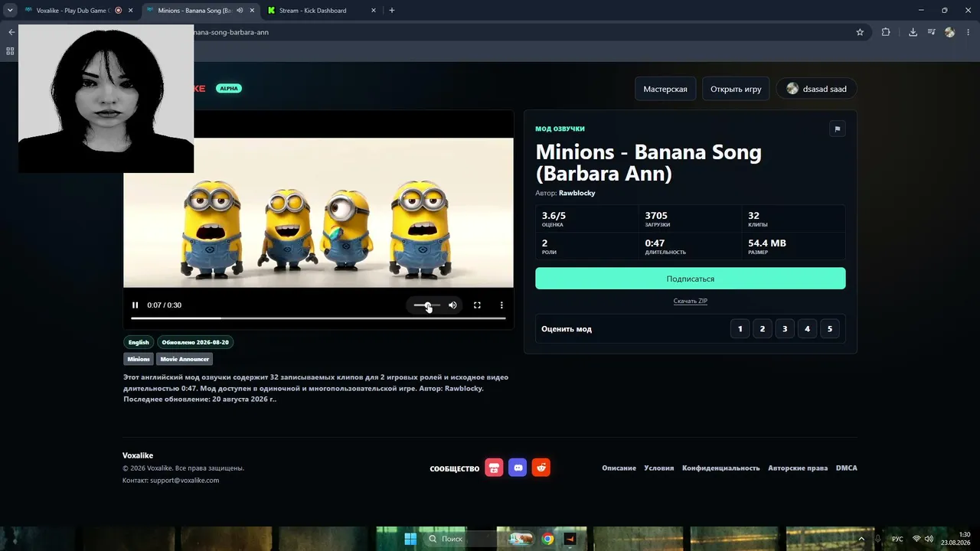This screenshot has height=551, width=980.
Task: Open the Chrome three-dot menu
Action: 969,32
